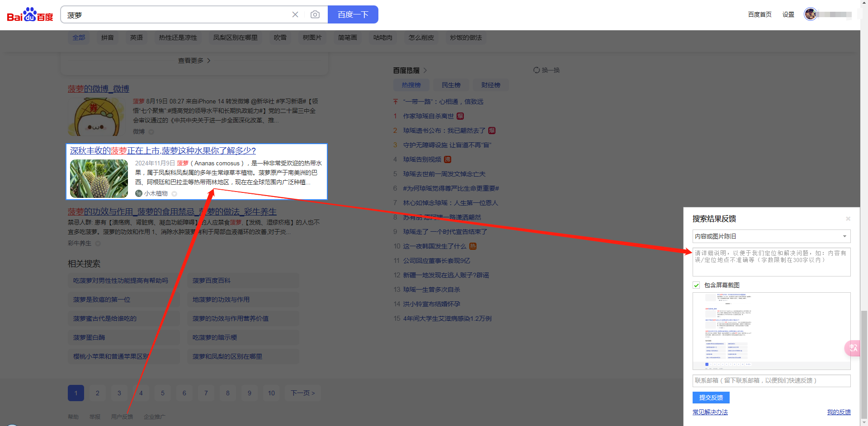Select the 树图片 filter tab
Image resolution: width=868 pixels, height=426 pixels.
coord(312,37)
